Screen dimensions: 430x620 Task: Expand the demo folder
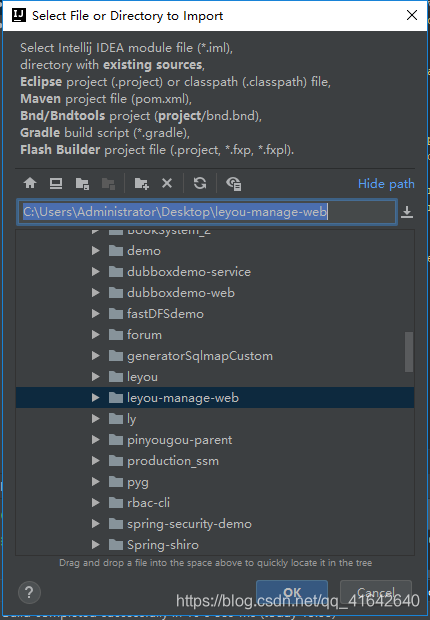click(95, 251)
